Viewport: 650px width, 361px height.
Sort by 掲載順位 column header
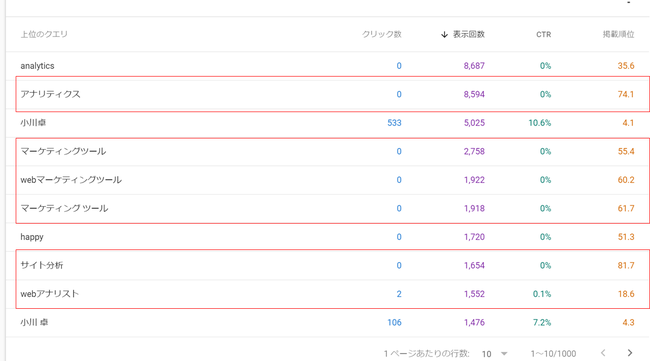click(x=618, y=34)
